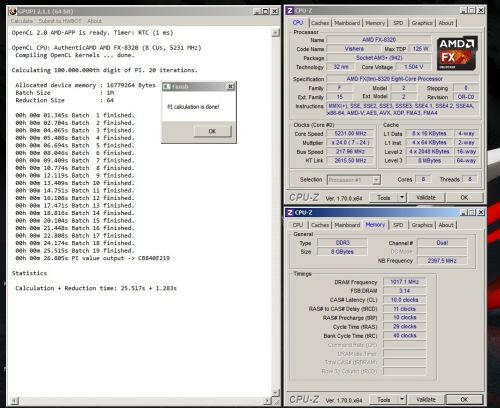Click the Batch 10 finished log line
Screen dimensions: 500x408
point(75,183)
